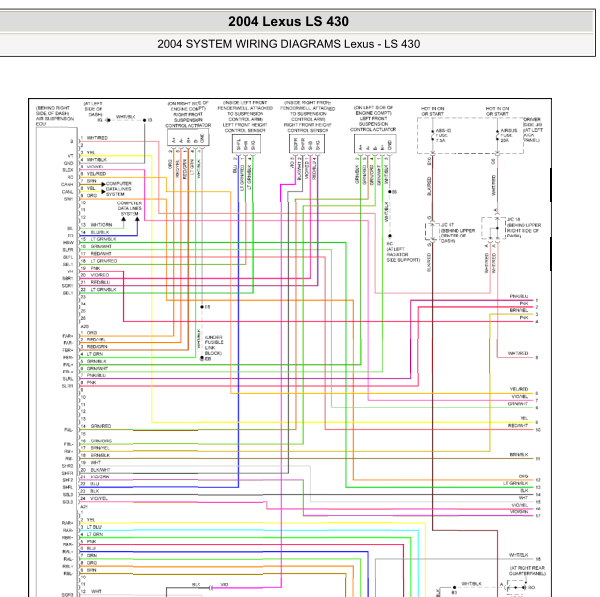Click the 'WHT/GRN' wire label at pin 13
600x597 pixels.
coord(101,225)
